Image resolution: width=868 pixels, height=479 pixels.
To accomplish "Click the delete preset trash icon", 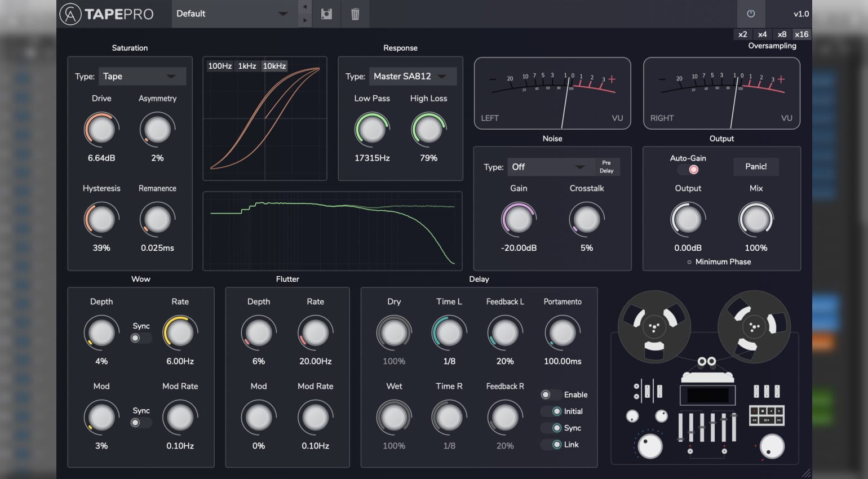I will point(355,14).
